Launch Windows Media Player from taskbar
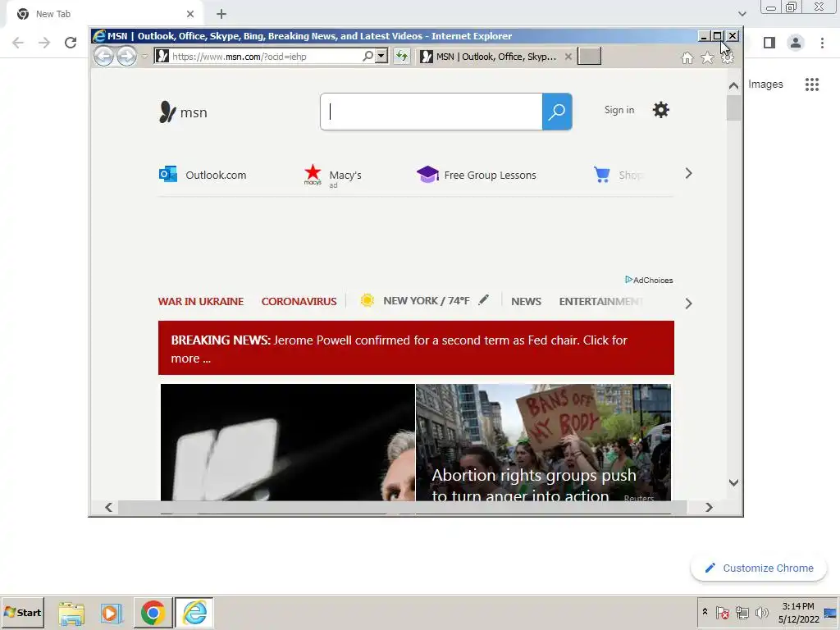The image size is (840, 630). click(x=111, y=613)
